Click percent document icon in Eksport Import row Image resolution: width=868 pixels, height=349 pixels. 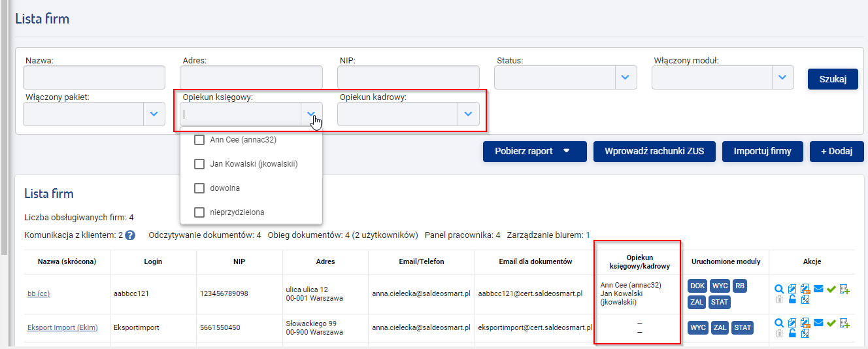tap(805, 333)
